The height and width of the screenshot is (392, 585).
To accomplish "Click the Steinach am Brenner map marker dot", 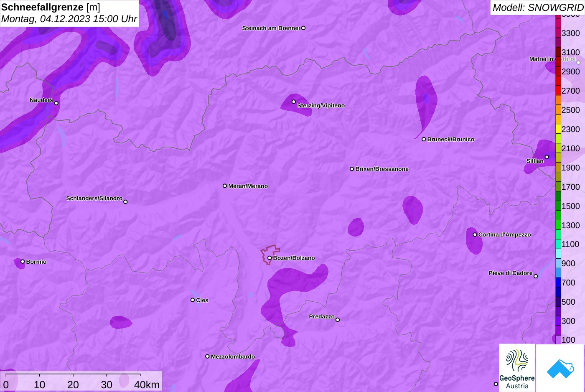I will pyautogui.click(x=303, y=28).
